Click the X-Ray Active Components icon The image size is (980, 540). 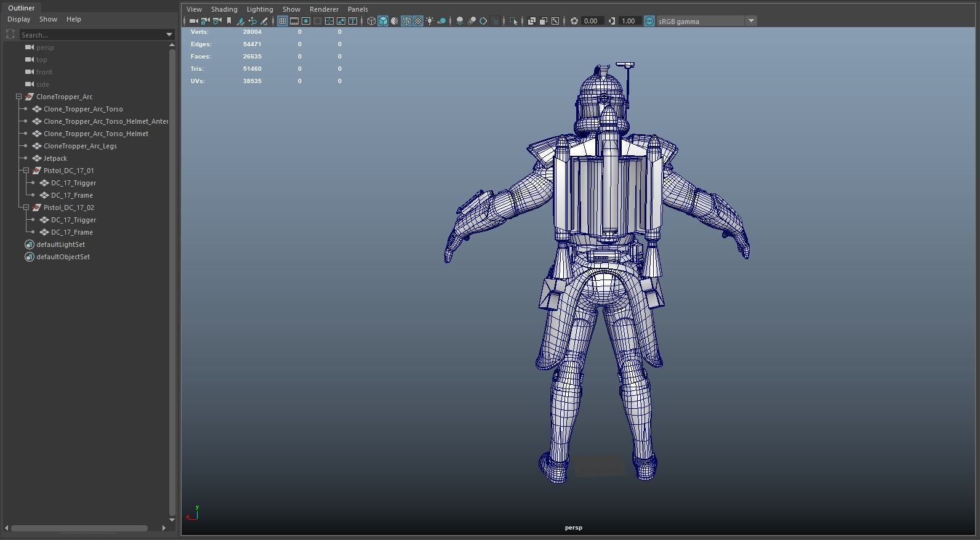point(544,21)
